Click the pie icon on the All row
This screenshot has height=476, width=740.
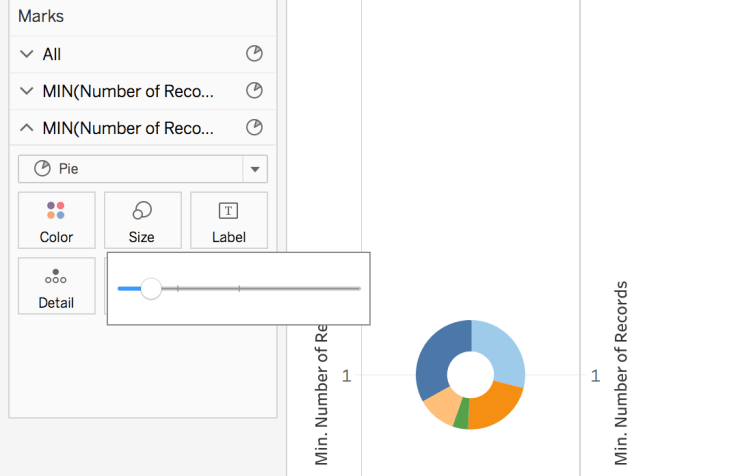click(x=254, y=54)
